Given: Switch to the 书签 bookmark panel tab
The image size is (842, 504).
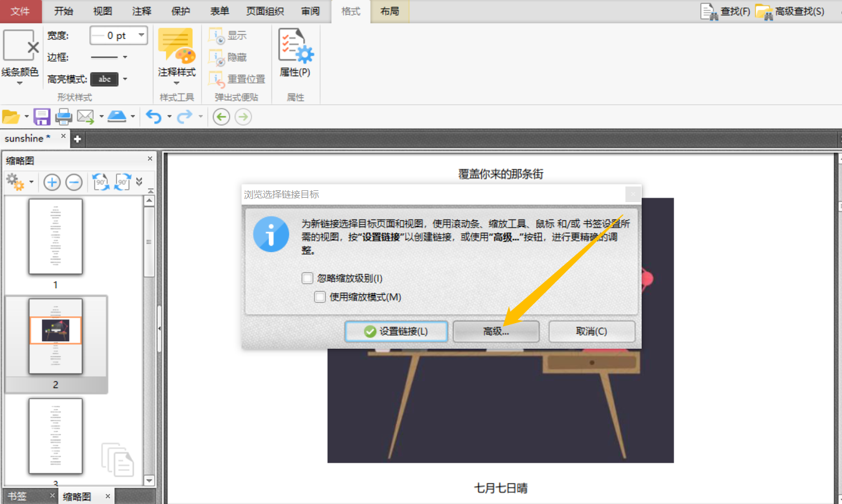Looking at the screenshot, I should 17,495.
